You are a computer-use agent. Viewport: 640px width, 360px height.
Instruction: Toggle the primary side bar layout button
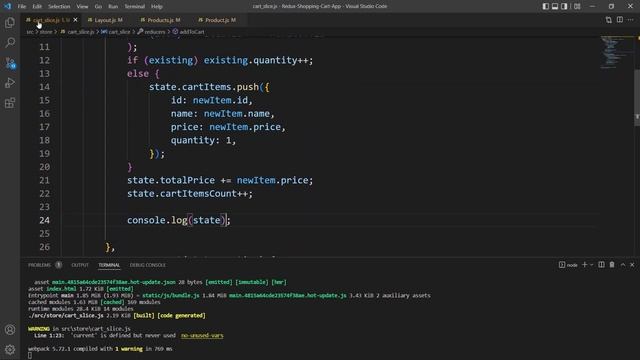tap(546, 6)
